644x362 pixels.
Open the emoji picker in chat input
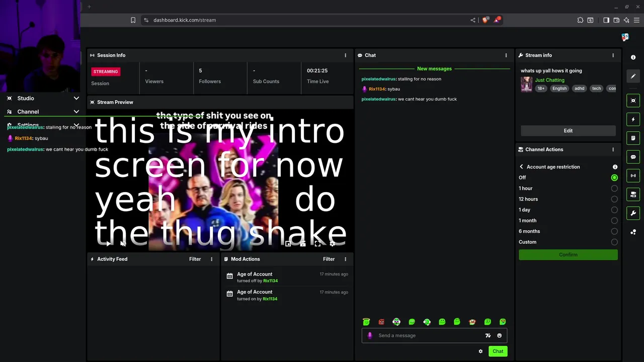tap(499, 335)
